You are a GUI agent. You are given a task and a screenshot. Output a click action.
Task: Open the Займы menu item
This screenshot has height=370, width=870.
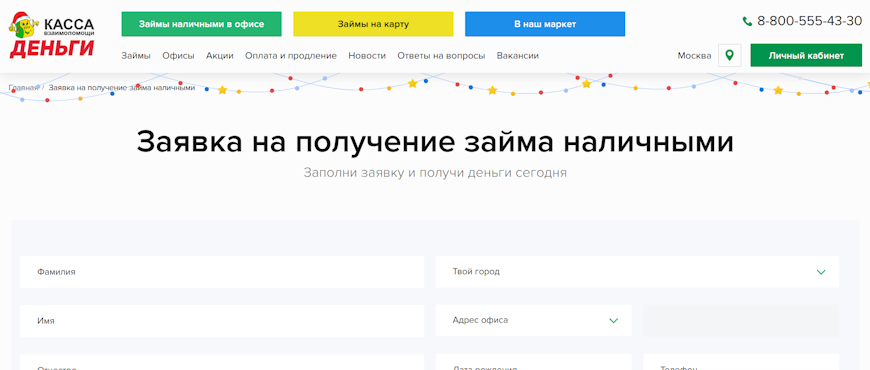(136, 55)
